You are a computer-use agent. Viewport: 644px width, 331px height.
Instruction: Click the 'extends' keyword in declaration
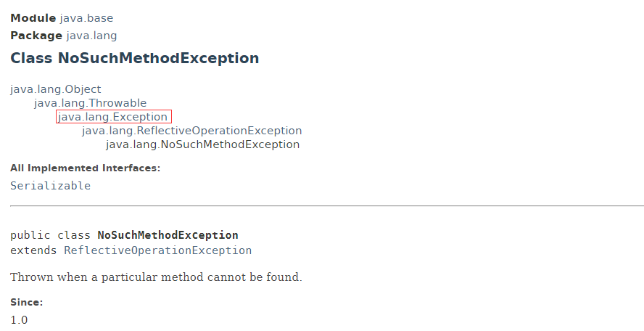click(x=33, y=250)
